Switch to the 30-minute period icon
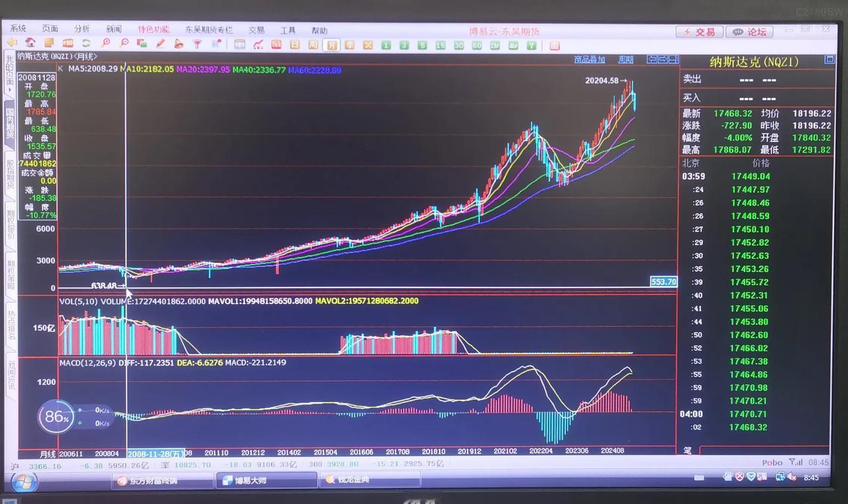This screenshot has height=504, width=848. 458,45
